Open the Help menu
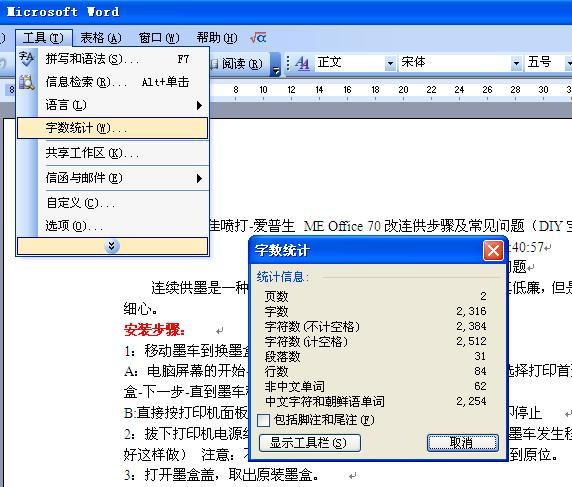Image resolution: width=572 pixels, height=487 pixels. tap(217, 38)
